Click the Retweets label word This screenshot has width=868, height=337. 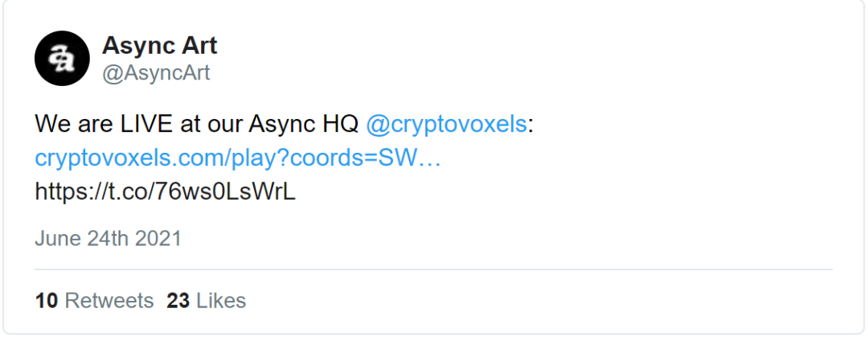point(109,301)
